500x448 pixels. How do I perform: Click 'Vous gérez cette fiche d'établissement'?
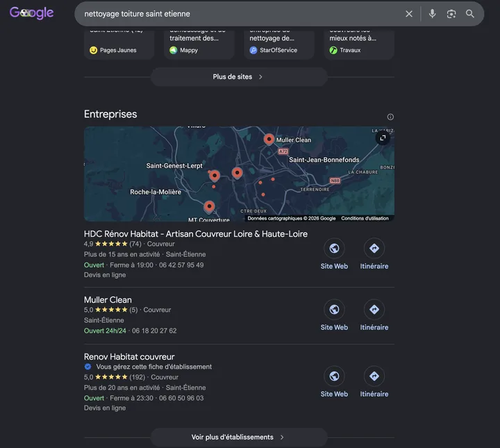153,367
